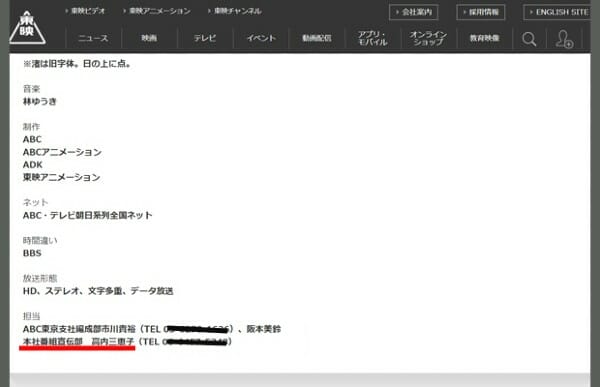Select the underlined 本社番組宣伝部 line
600x387 pixels.
pos(127,341)
